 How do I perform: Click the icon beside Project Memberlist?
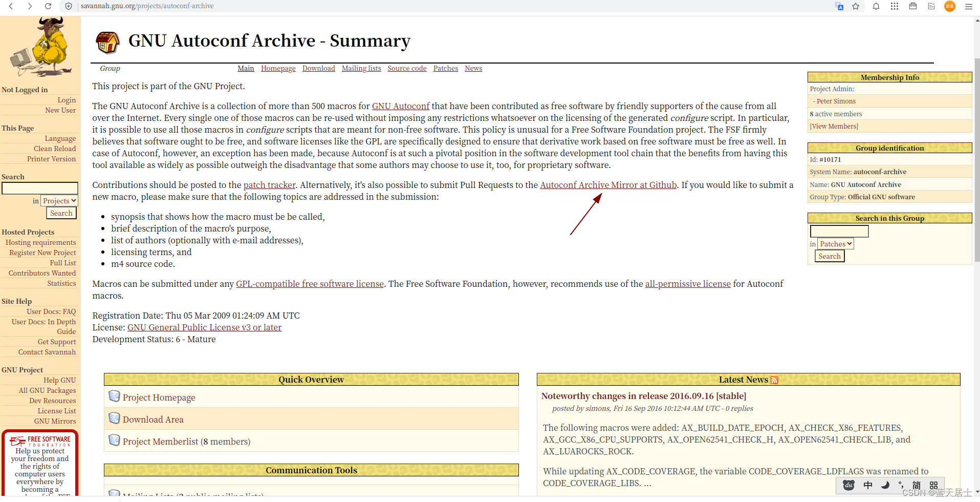pyautogui.click(x=114, y=441)
